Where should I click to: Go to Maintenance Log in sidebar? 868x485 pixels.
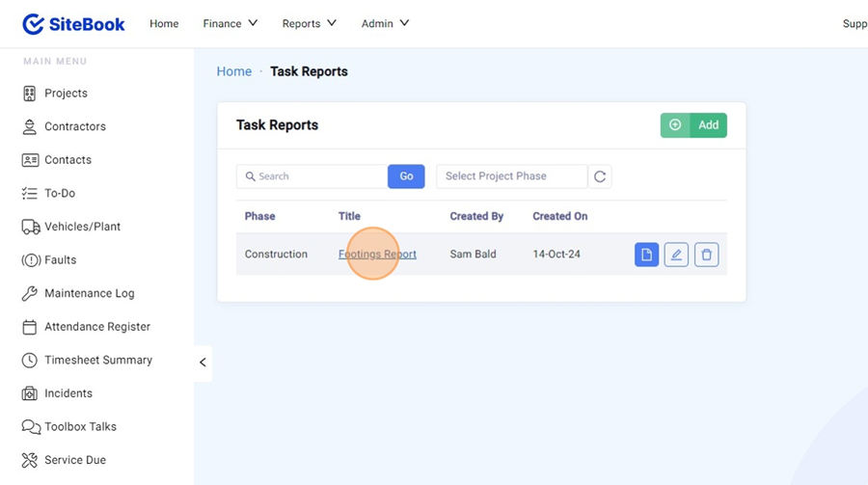click(x=89, y=293)
